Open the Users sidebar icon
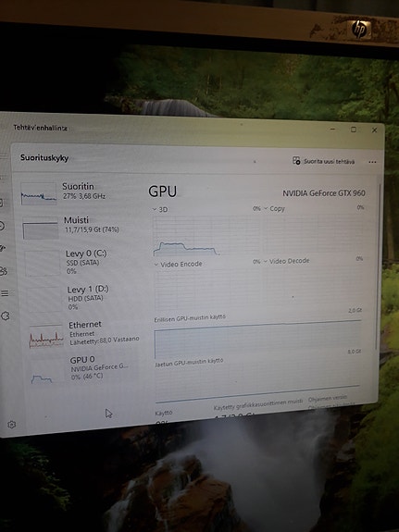Viewport: 399px width, 532px height. tap(3, 271)
